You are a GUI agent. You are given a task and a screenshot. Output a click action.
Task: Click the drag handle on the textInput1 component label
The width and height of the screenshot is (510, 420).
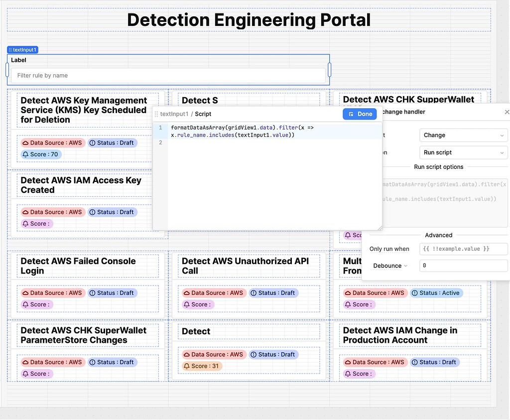(x=10, y=50)
